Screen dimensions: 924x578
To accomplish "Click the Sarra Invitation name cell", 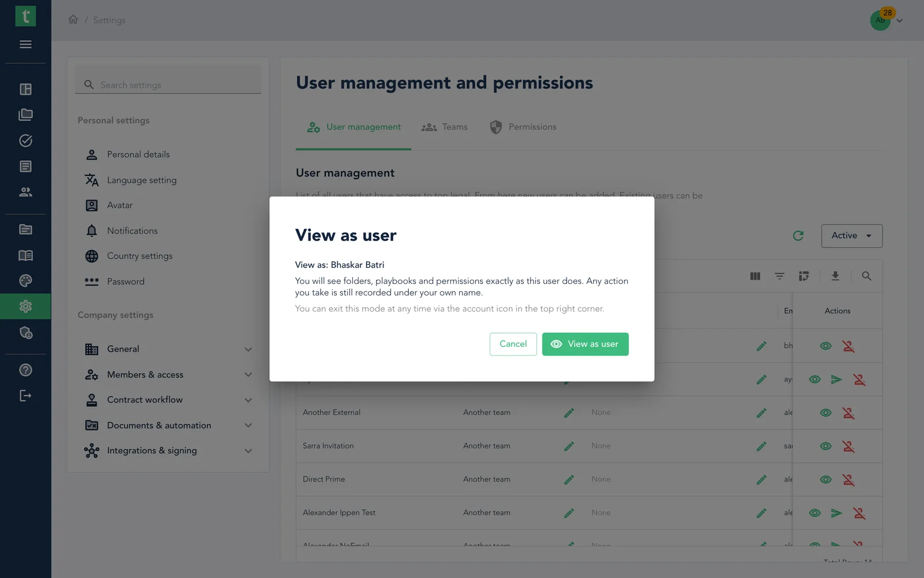I will (328, 446).
